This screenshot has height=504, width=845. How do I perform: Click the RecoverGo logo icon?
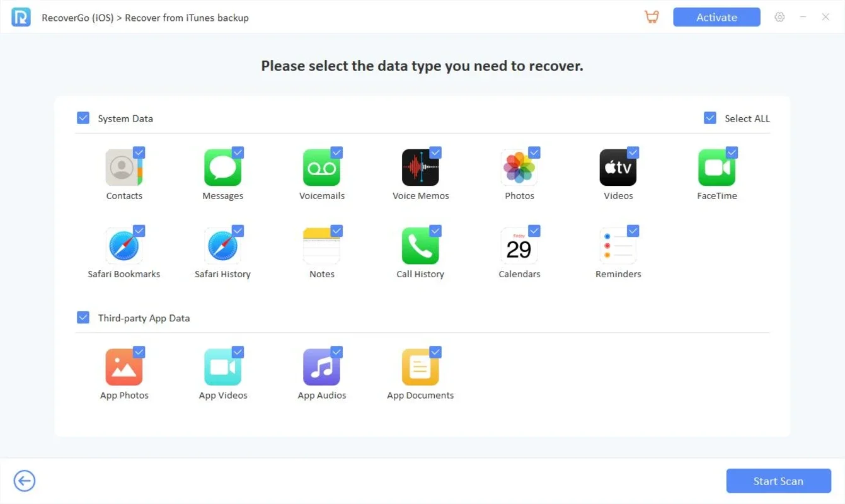(21, 17)
